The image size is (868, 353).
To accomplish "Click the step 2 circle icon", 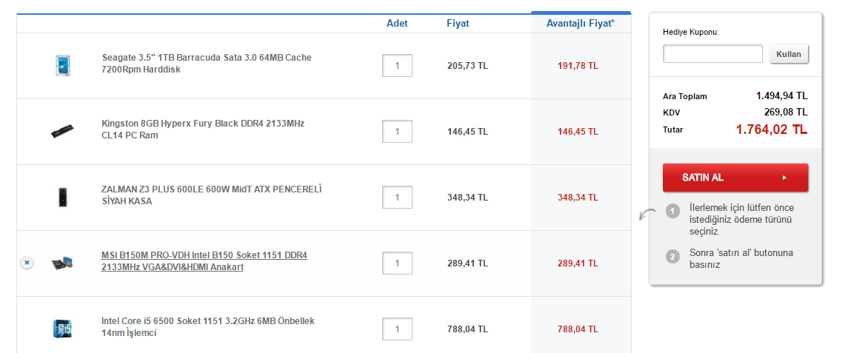I will pos(672,257).
